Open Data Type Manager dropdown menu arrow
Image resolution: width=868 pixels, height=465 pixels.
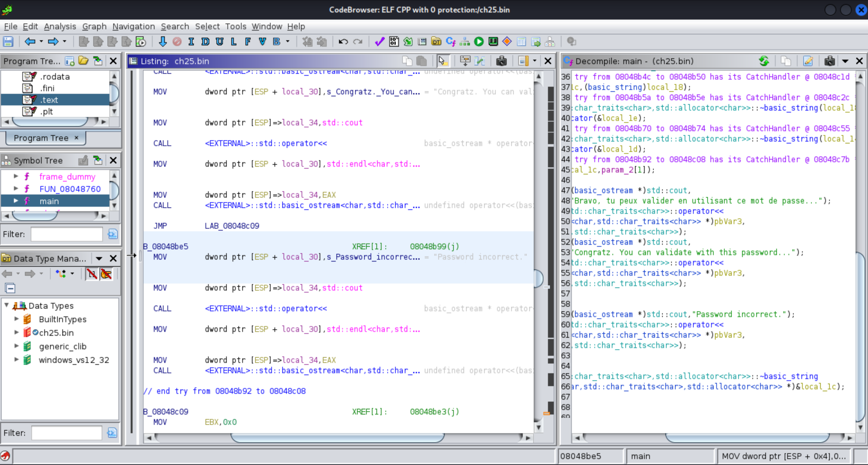click(x=99, y=259)
